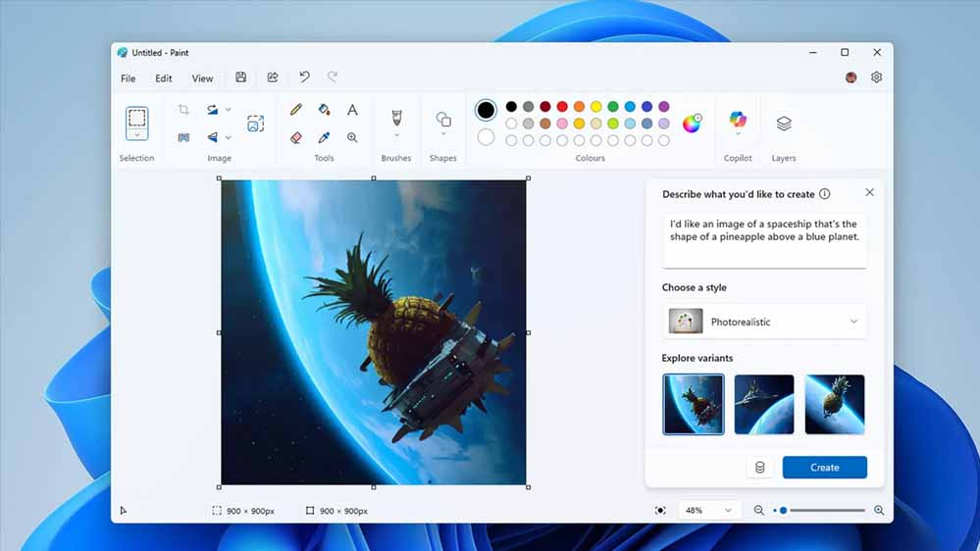Viewport: 980px width, 551px height.
Task: Click the Crop image icon
Action: 183,110
